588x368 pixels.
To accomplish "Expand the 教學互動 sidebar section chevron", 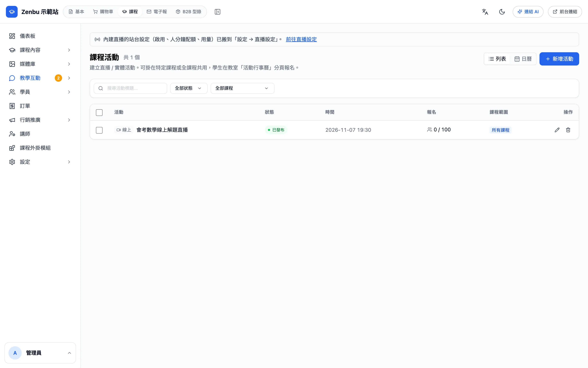I will click(69, 78).
